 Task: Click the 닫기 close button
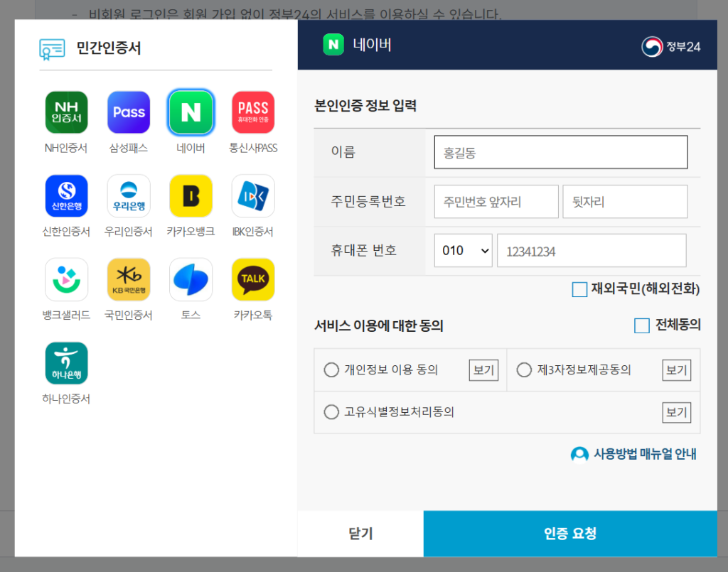pyautogui.click(x=360, y=534)
